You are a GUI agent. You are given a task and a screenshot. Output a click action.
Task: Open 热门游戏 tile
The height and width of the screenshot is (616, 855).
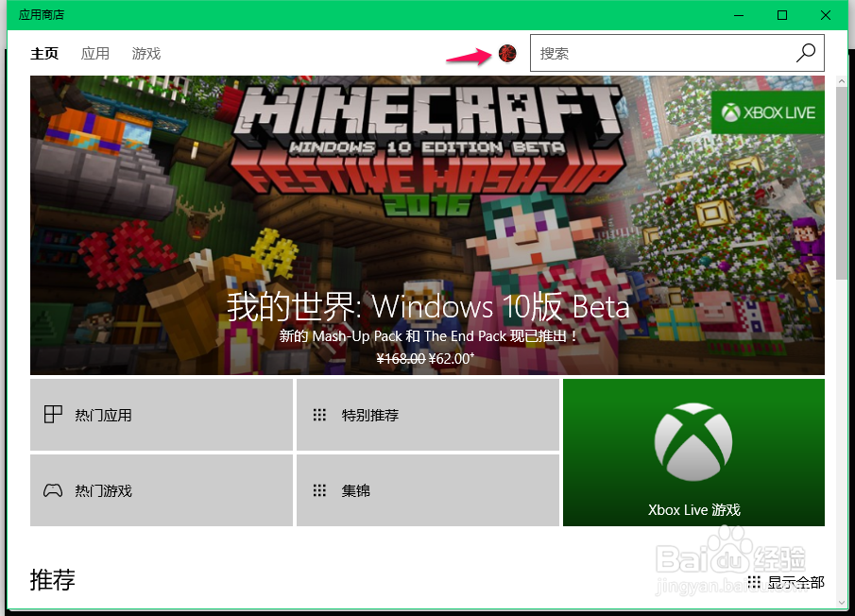point(162,490)
